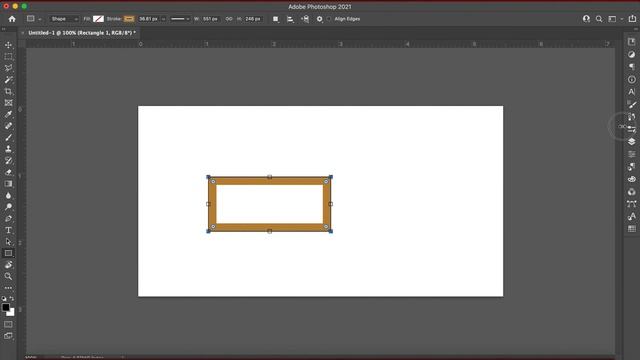This screenshot has height=360, width=640.
Task: Open the Paragraph panel icon
Action: pyautogui.click(x=631, y=67)
